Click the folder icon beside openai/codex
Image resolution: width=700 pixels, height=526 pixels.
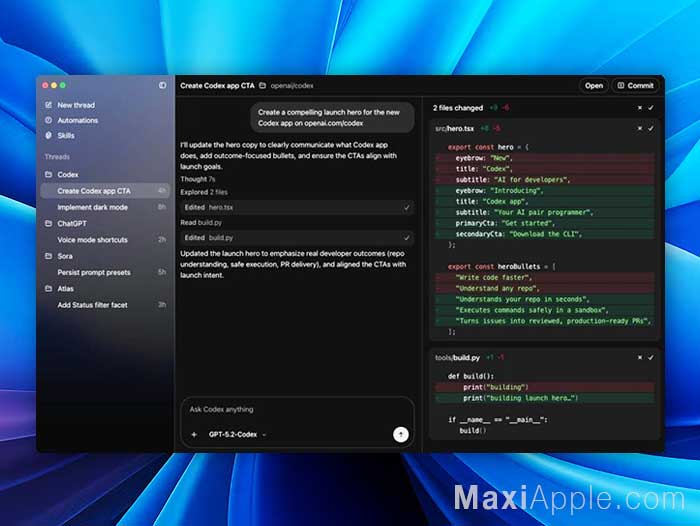262,85
